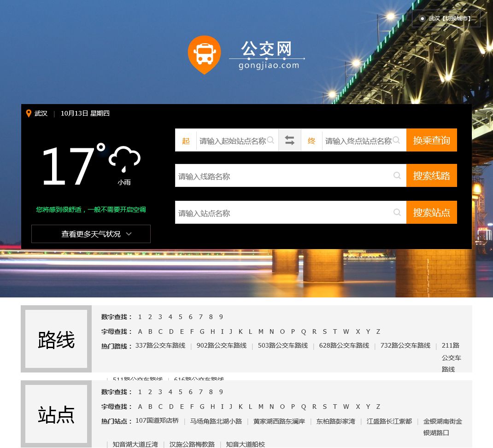Viewport: 493px width, 448px height.
Task: Select digit 1 in the 路线 数字查找 row
Action: pyautogui.click(x=140, y=317)
